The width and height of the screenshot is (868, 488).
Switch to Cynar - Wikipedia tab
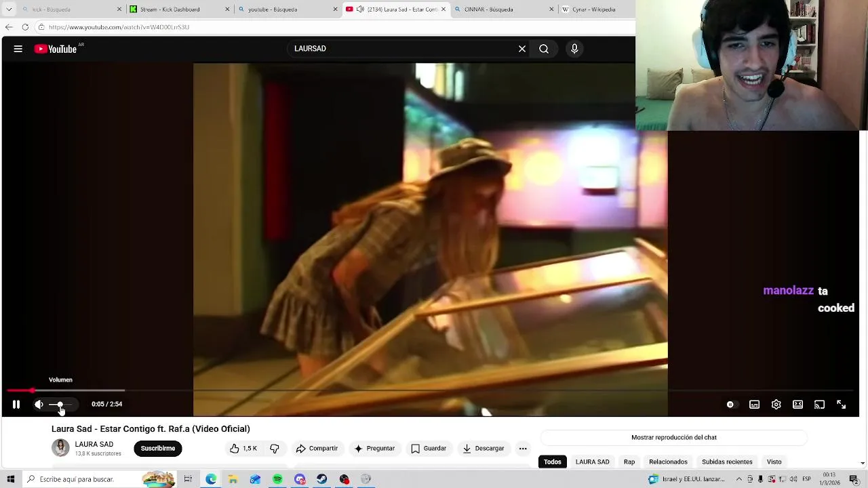point(597,9)
